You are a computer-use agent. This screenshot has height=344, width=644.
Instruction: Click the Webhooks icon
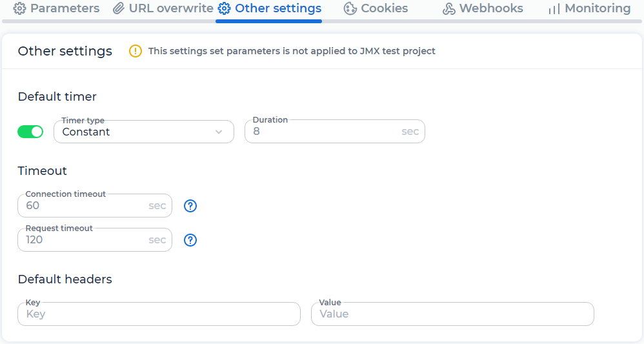coord(449,8)
